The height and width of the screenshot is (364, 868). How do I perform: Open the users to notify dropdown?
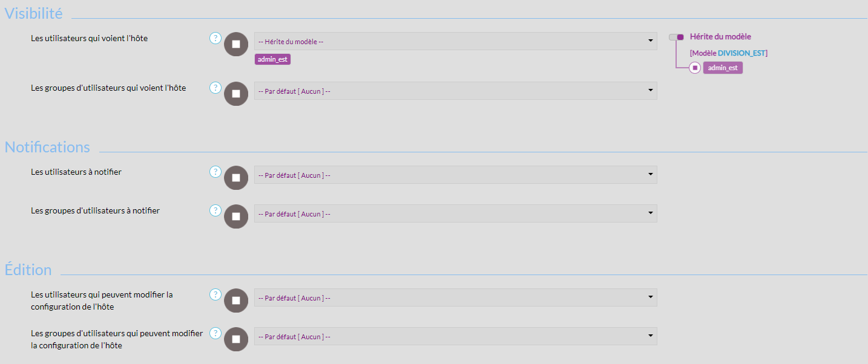click(x=455, y=175)
